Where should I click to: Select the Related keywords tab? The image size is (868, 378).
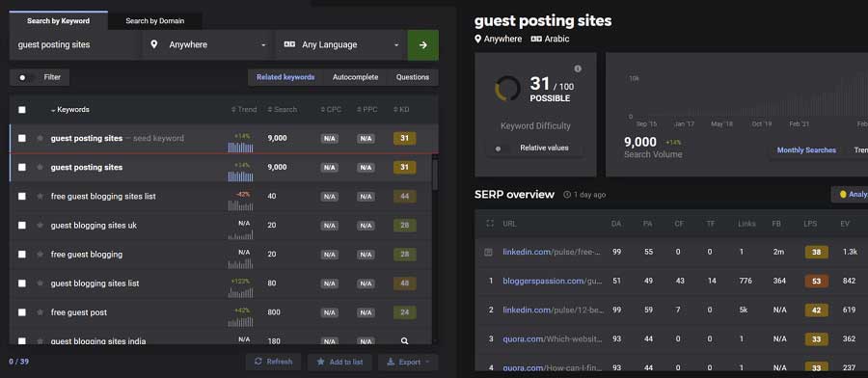coord(285,77)
